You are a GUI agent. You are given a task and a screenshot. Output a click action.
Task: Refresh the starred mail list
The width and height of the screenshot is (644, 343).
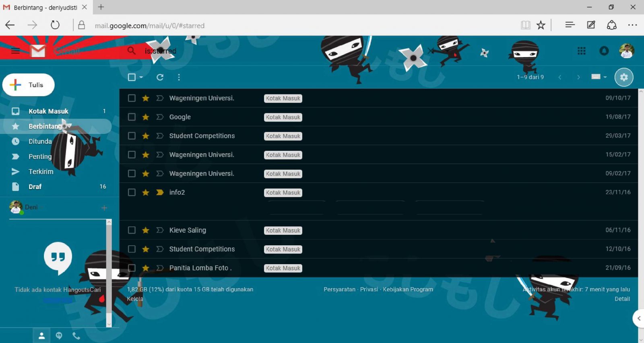point(160,77)
